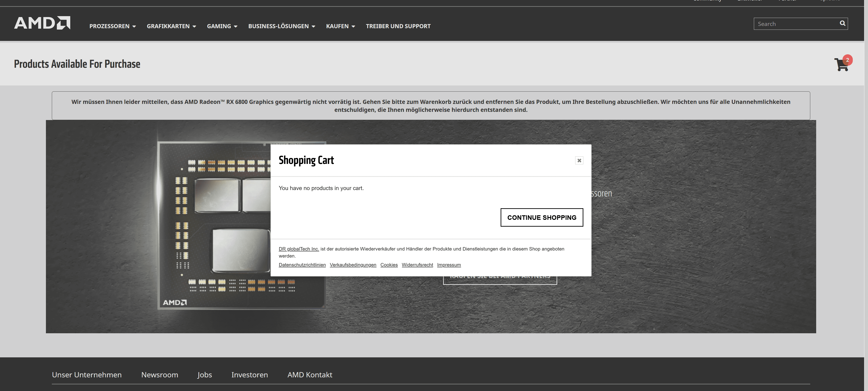Viewport: 868px width, 391px height.
Task: Open the Investoren footer link
Action: coord(249,375)
